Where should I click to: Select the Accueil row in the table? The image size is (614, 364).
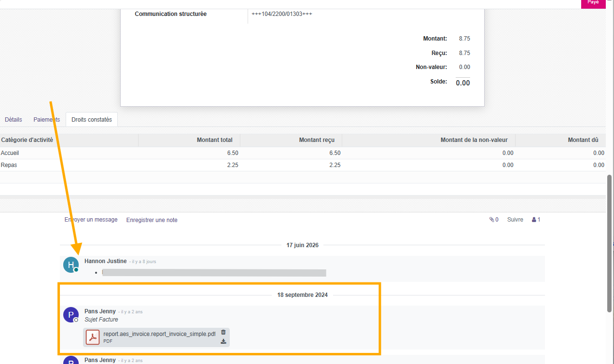(x=303, y=153)
